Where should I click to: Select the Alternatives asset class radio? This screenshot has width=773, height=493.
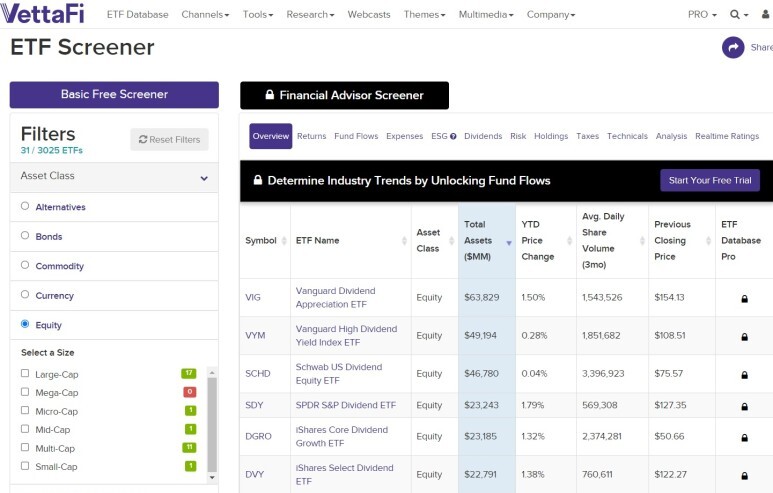click(25, 206)
